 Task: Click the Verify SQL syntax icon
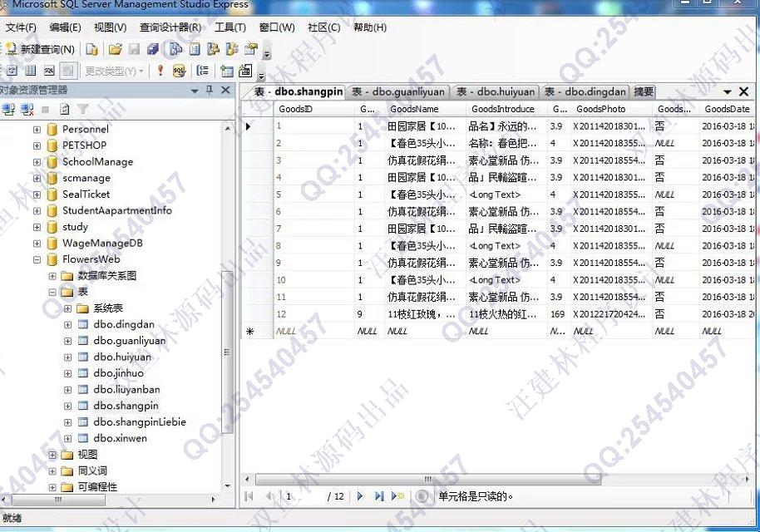179,71
